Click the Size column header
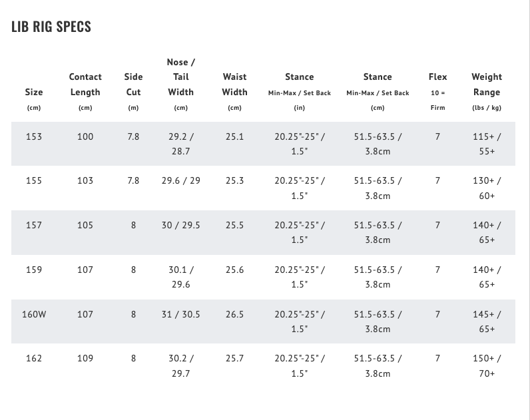The image size is (530, 420). [34, 92]
